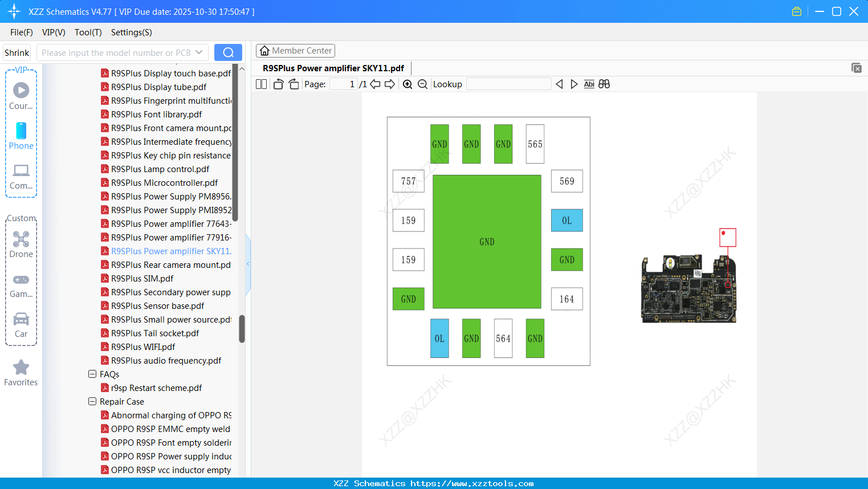
Task: Collapse the Repair Case tree node
Action: pyautogui.click(x=92, y=402)
